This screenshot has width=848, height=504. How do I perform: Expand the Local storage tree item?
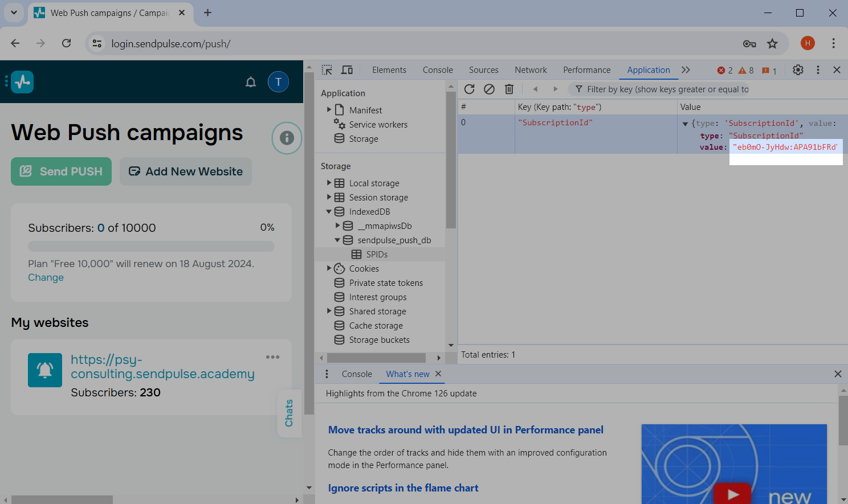point(329,183)
